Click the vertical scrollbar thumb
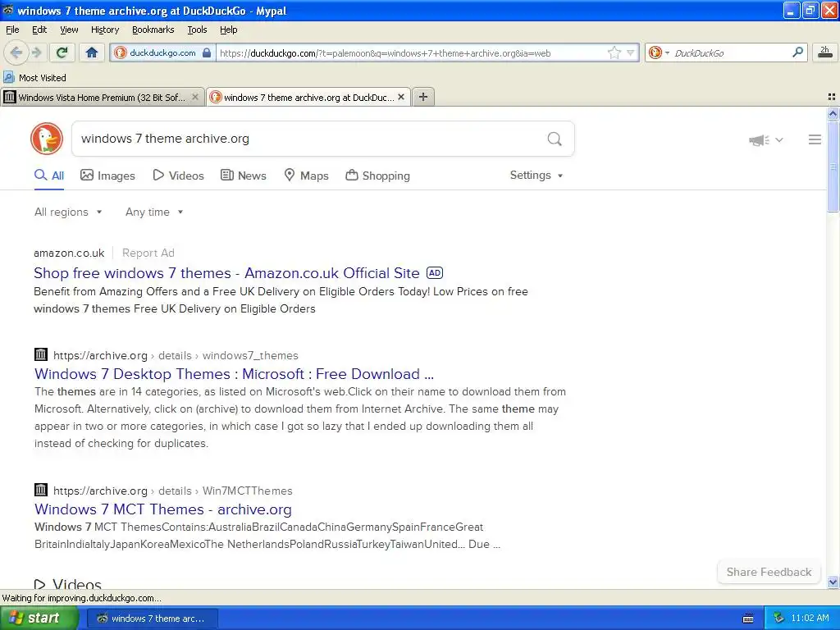Image resolution: width=840 pixels, height=630 pixels. coord(833,166)
